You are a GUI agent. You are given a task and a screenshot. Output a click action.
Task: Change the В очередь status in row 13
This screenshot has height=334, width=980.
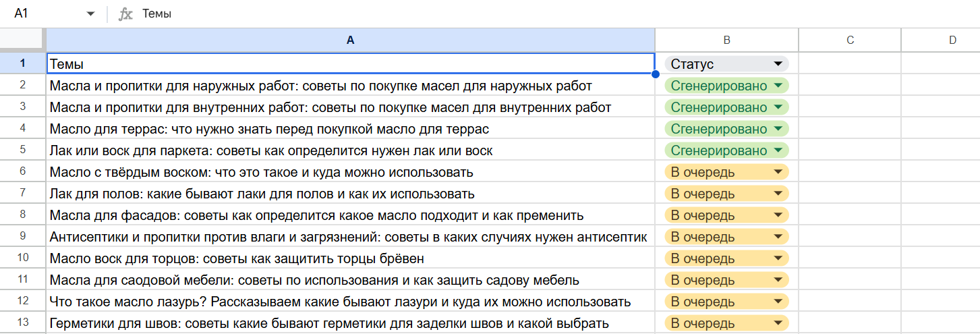click(x=778, y=323)
